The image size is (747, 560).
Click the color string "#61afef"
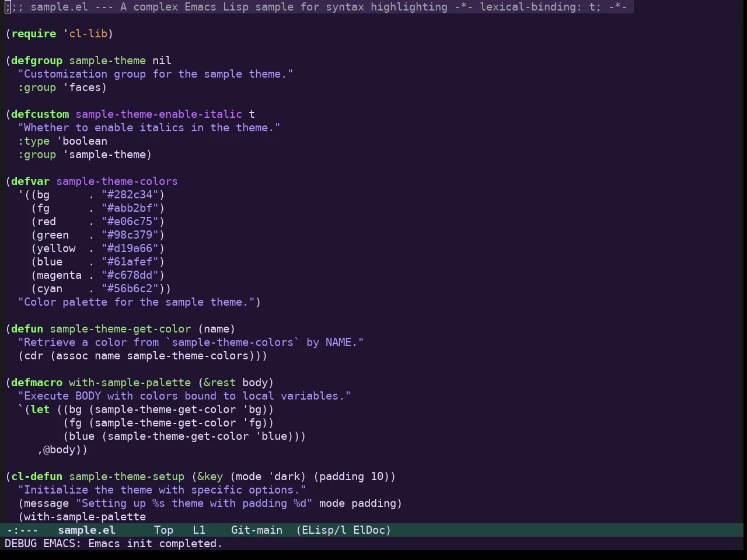click(130, 261)
